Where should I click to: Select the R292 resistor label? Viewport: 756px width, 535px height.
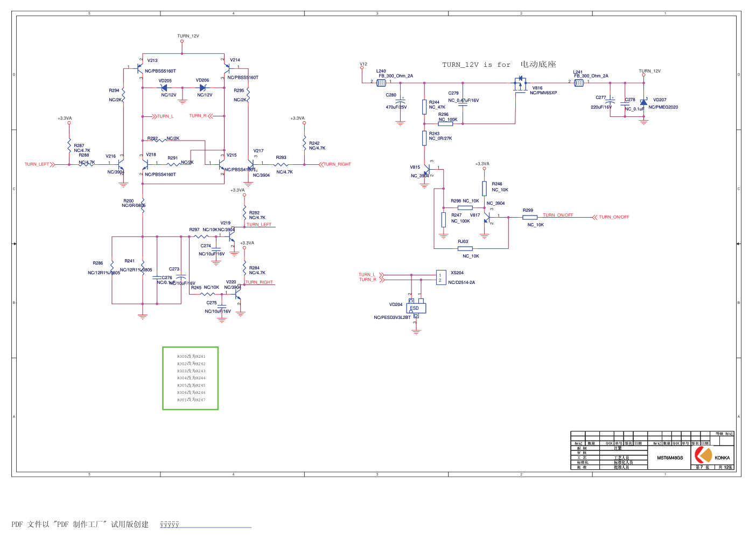click(153, 138)
